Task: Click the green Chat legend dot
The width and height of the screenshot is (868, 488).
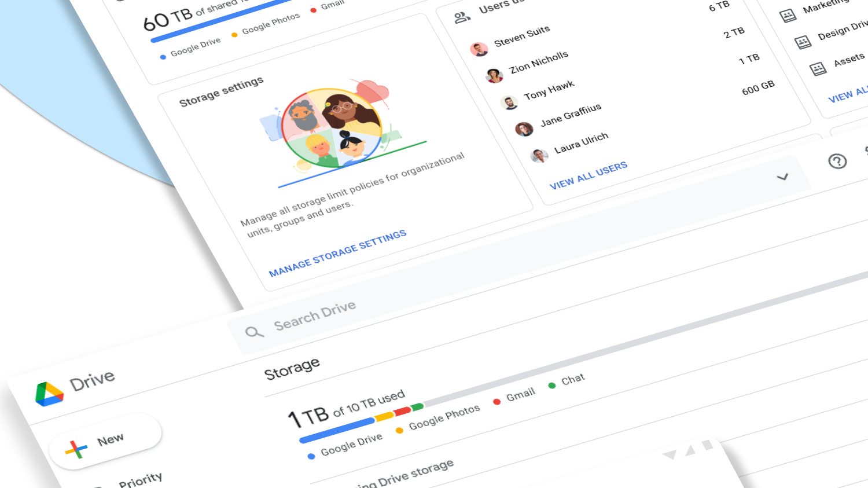Action: [552, 386]
